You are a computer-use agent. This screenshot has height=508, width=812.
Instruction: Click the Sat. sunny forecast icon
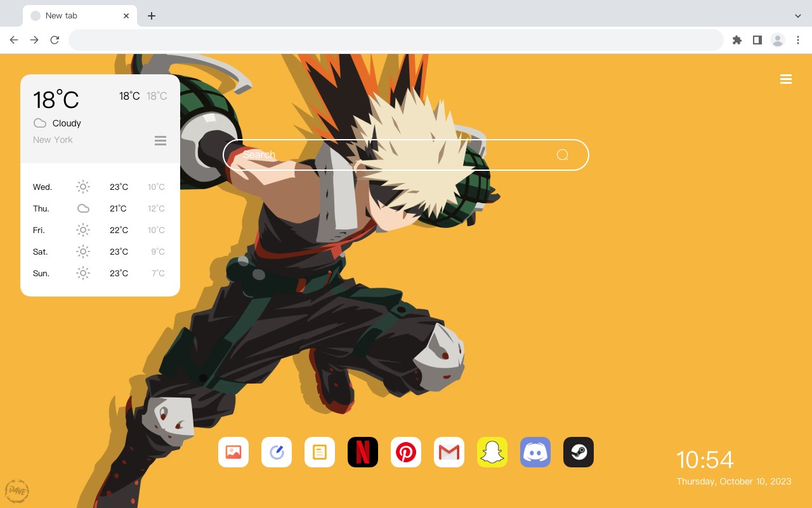click(x=83, y=251)
